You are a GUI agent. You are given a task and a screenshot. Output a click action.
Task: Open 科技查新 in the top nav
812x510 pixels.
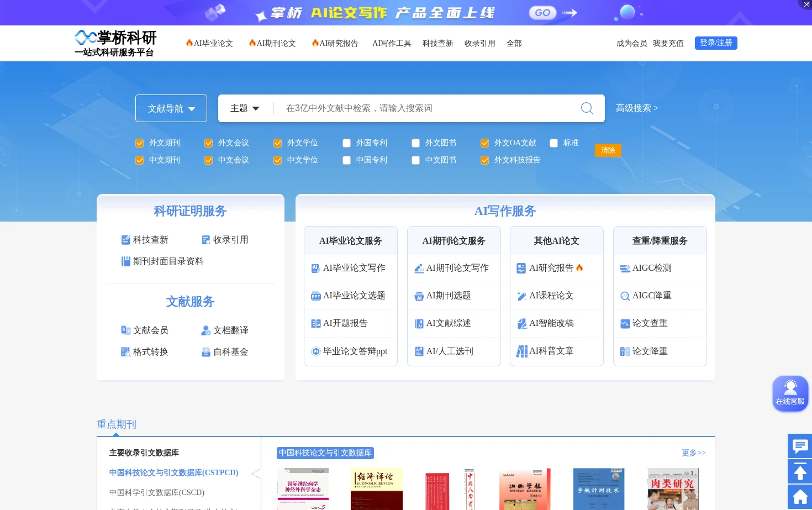[438, 43]
